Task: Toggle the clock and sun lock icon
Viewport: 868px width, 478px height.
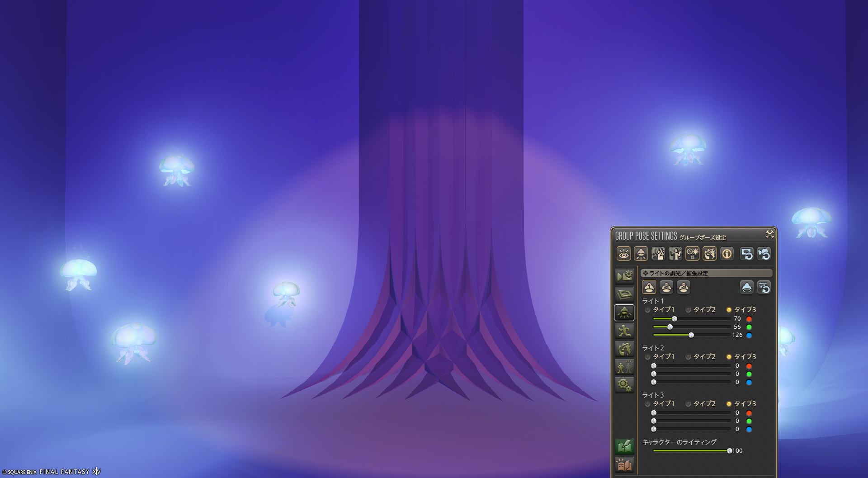Action: (x=692, y=254)
